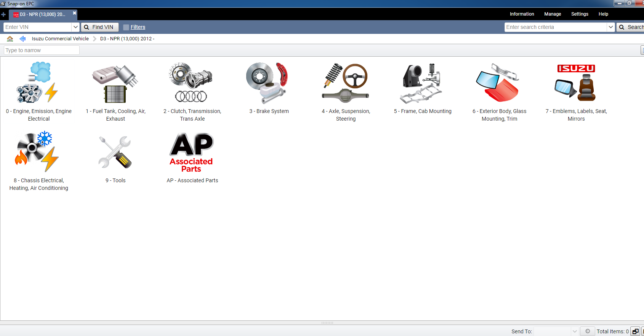Click the '9 - Tools' label

click(x=115, y=180)
